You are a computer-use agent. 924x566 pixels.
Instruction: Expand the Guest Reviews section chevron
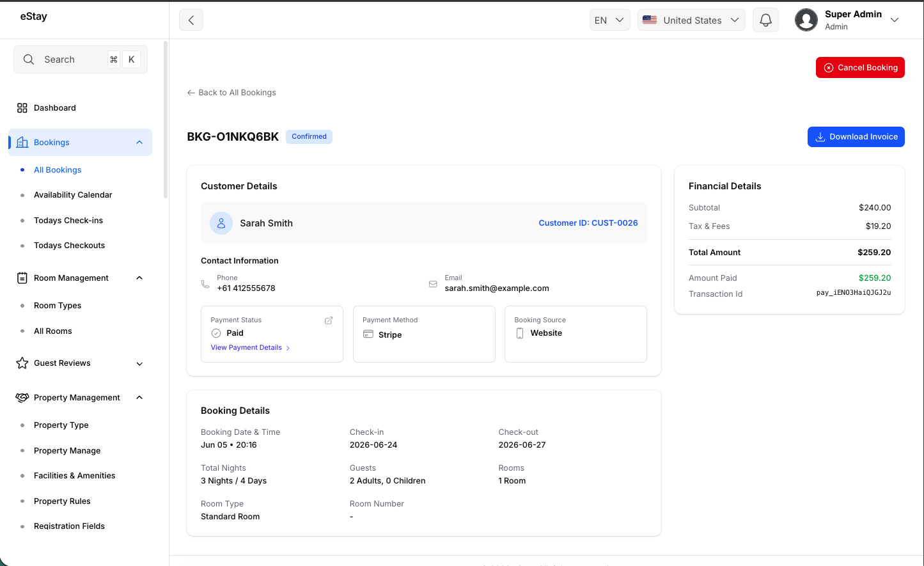click(x=139, y=364)
